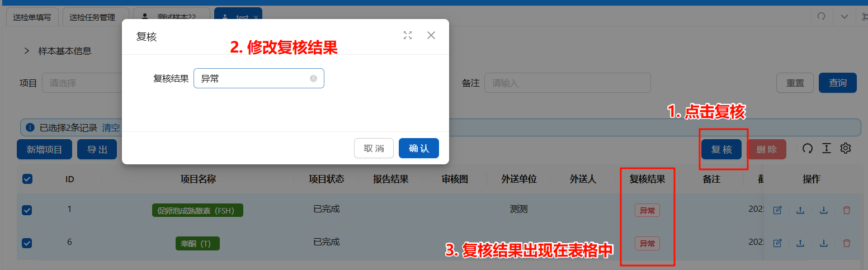Switch to the 送检单填写 tab

click(x=32, y=17)
